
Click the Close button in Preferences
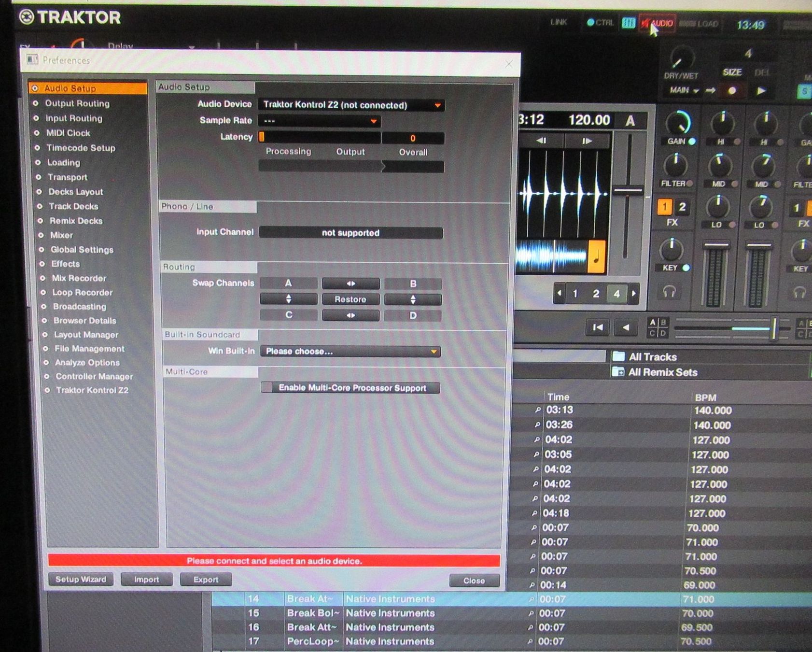[474, 581]
